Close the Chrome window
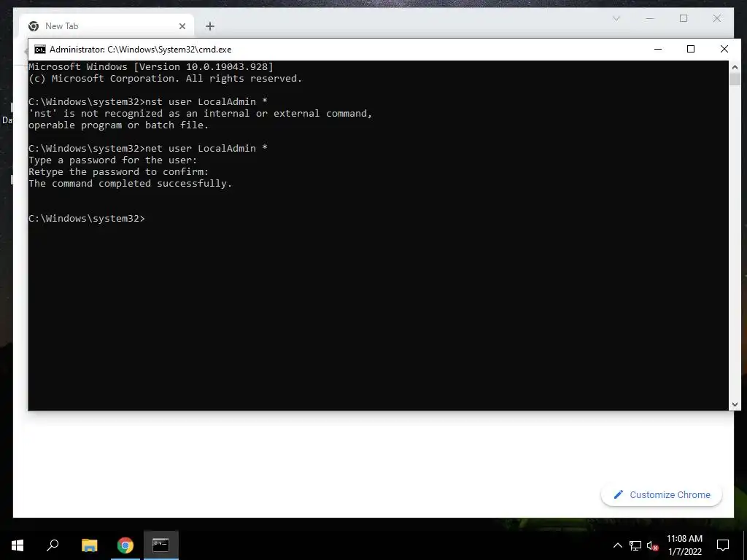 point(717,18)
